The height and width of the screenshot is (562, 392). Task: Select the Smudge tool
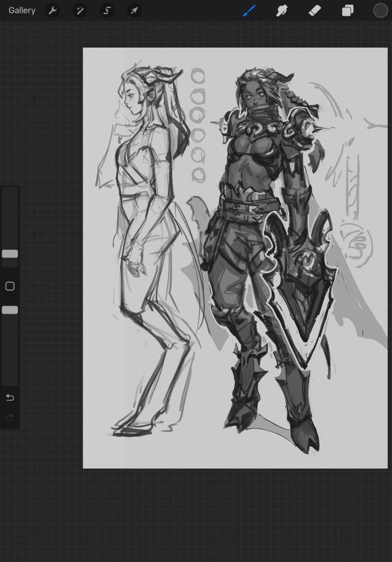281,11
